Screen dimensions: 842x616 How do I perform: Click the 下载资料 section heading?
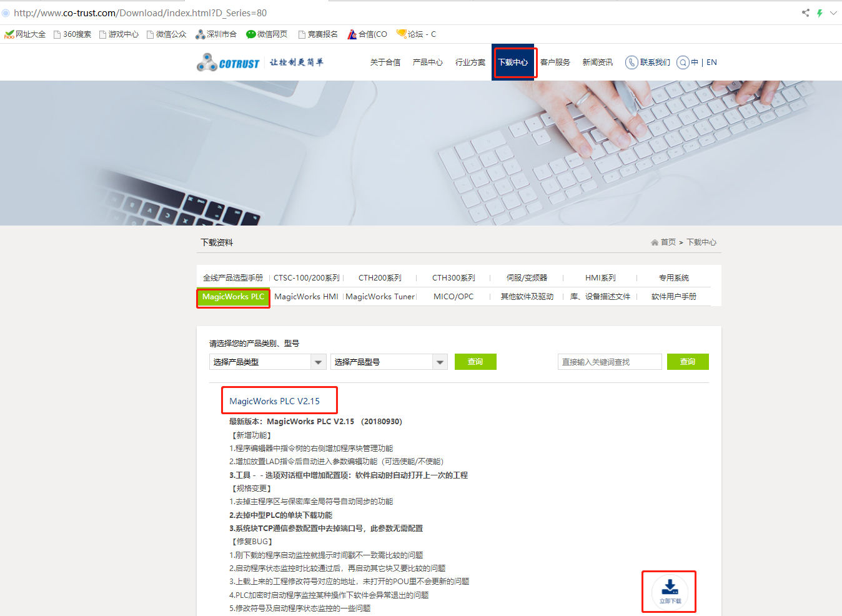[217, 242]
